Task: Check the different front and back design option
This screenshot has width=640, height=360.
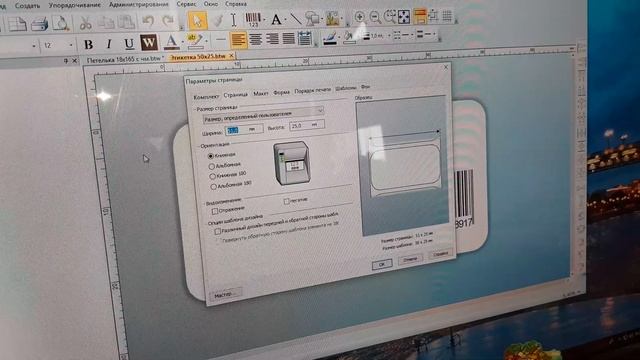Action: [x=218, y=231]
